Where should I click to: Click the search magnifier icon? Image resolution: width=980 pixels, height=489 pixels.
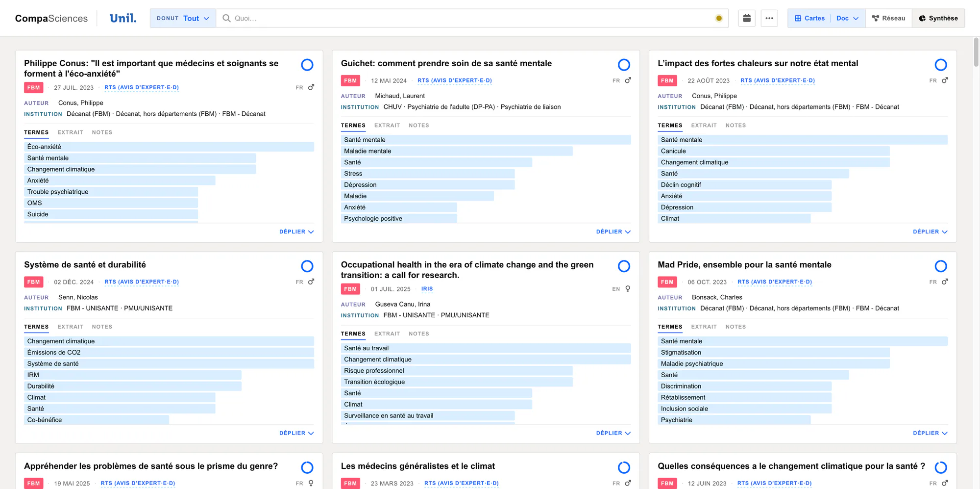tap(226, 18)
